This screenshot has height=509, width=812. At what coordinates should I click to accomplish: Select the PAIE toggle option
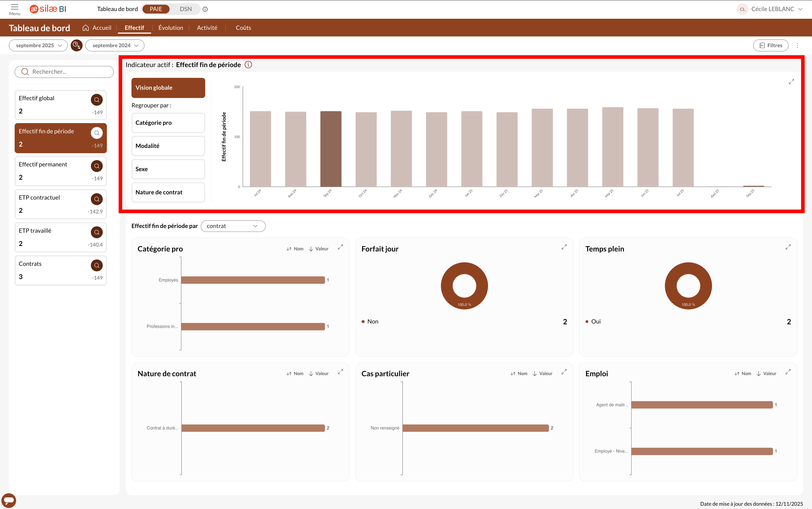coord(156,9)
